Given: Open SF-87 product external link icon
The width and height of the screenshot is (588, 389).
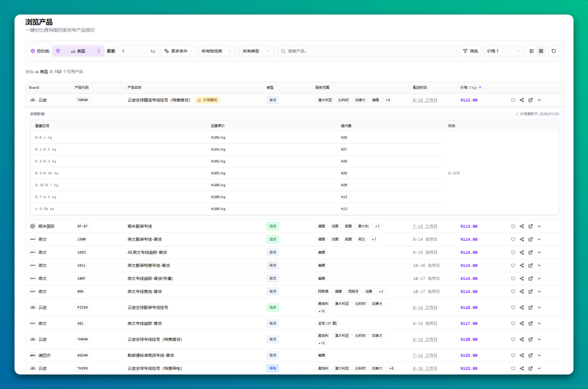Looking at the screenshot, I should click(x=530, y=226).
